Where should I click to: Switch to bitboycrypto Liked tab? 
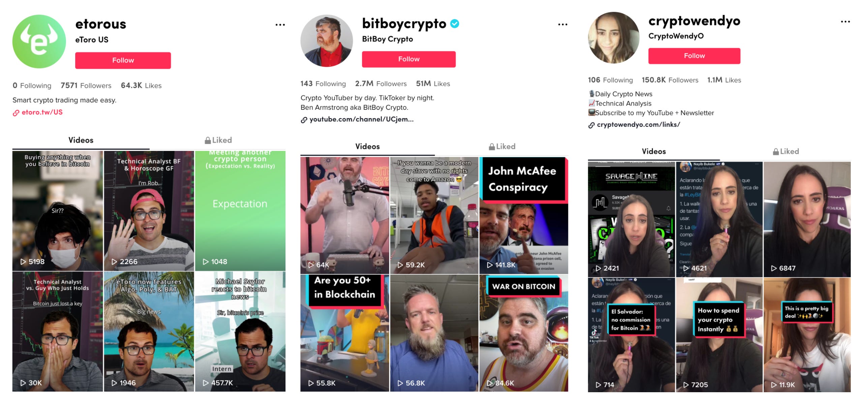[502, 147]
